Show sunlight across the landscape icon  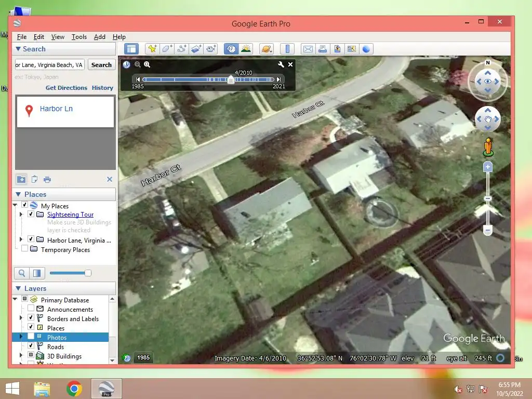tap(246, 49)
